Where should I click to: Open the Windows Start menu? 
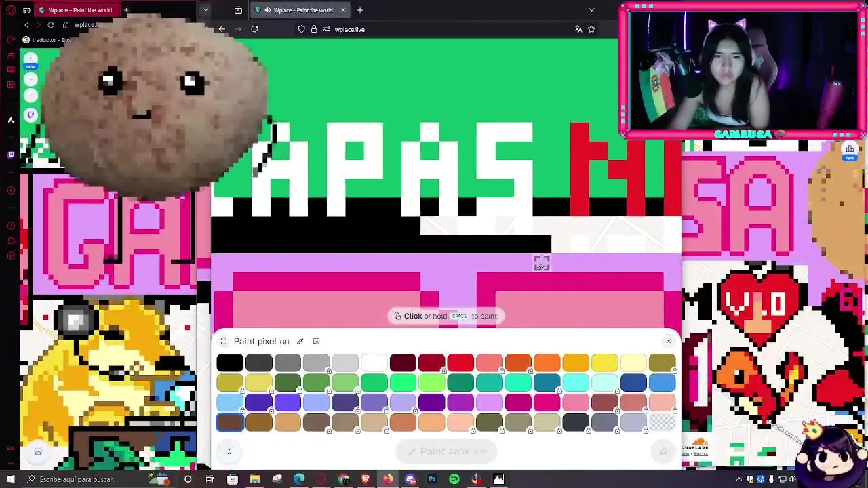[x=11, y=479]
